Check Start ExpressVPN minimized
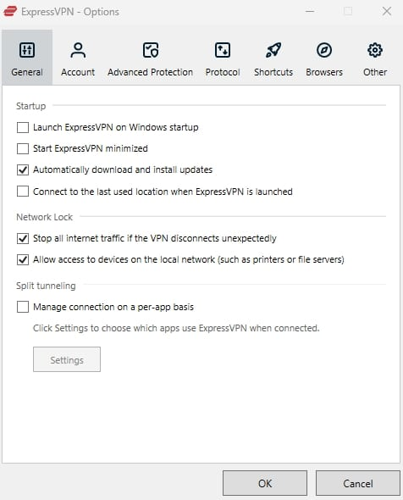This screenshot has height=500, width=403. click(23, 148)
